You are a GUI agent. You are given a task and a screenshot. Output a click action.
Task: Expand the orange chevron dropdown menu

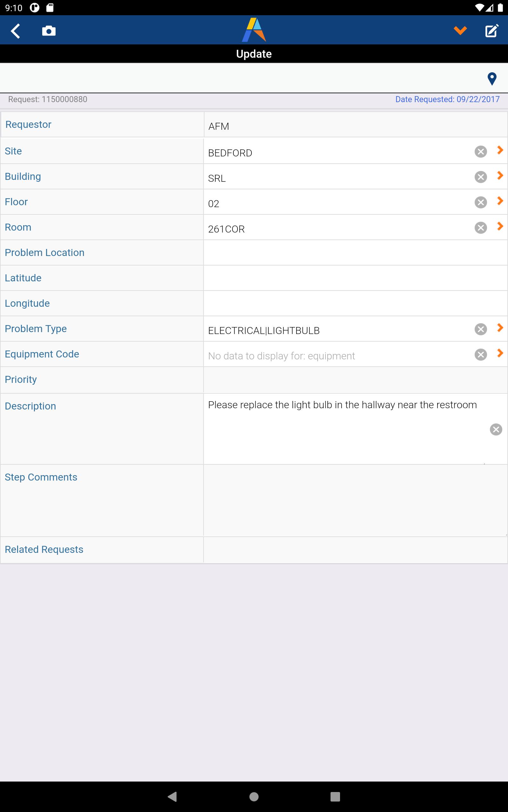[x=460, y=30]
